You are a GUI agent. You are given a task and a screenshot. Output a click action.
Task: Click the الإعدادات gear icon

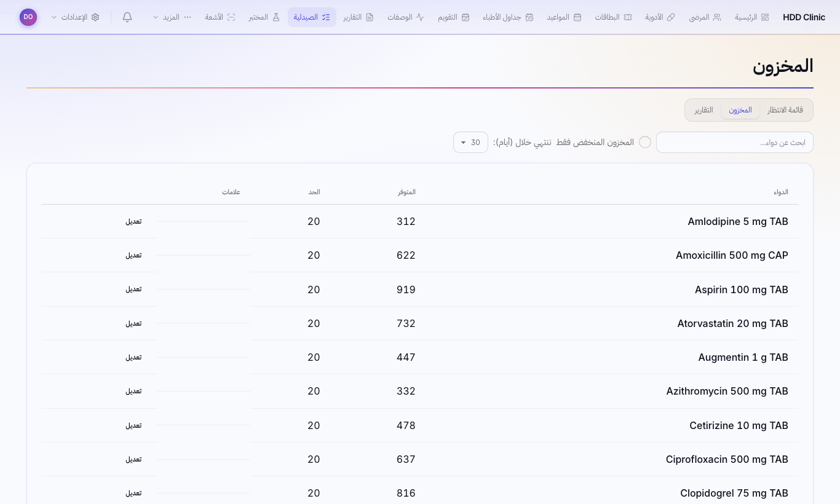coord(95,17)
